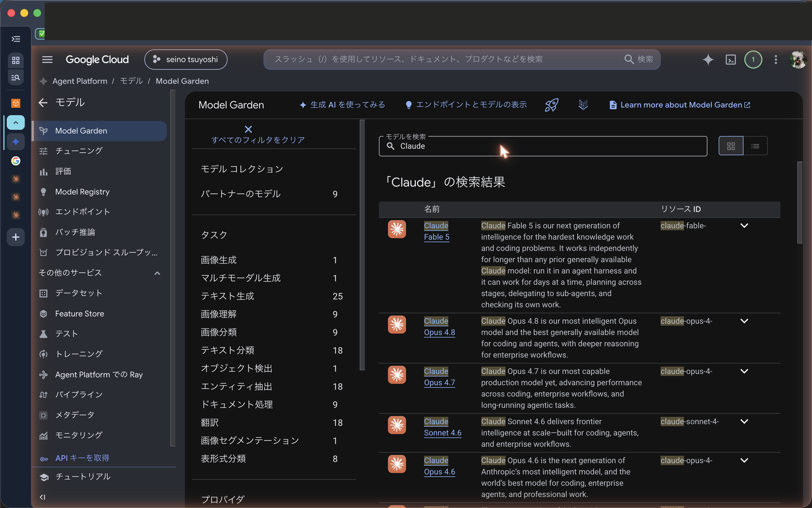Open the Claude Opus 4.6 model link

(439, 466)
